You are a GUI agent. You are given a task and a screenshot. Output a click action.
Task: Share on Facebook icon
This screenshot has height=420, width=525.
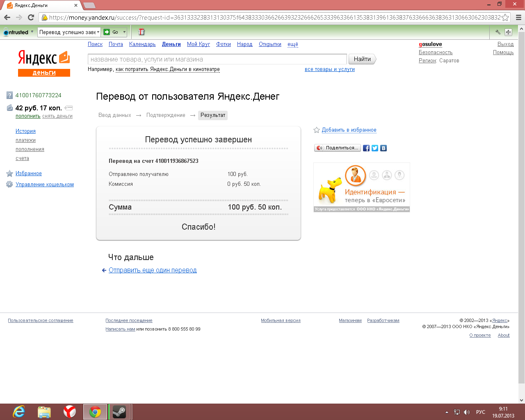366,148
